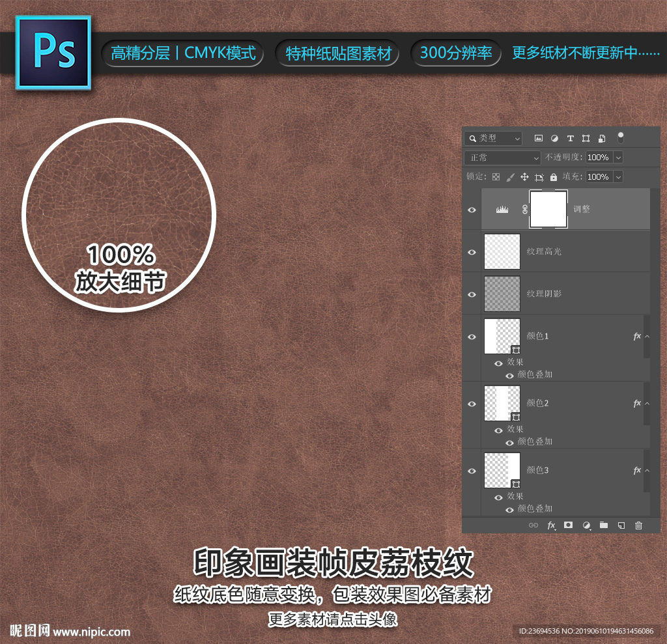Toggle 效果 visibility under 颜色3
This screenshot has height=644, width=667.
[x=498, y=497]
